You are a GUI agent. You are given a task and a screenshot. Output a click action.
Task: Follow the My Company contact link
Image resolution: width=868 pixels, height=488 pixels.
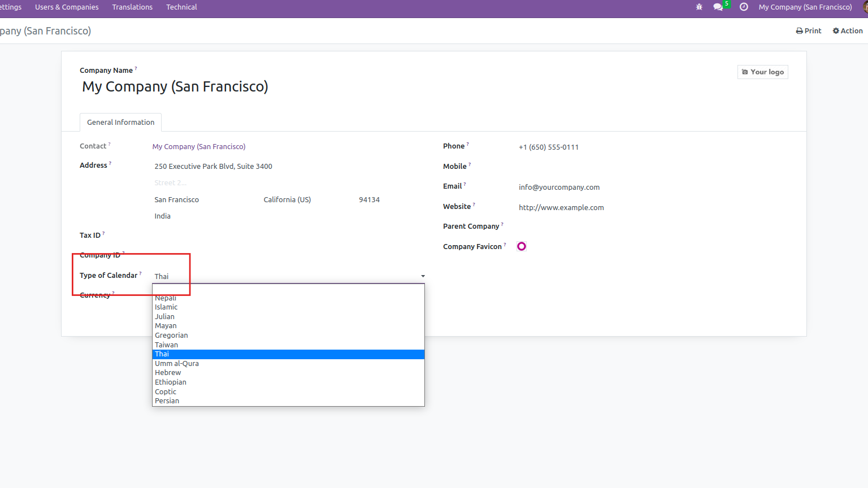[x=199, y=146]
